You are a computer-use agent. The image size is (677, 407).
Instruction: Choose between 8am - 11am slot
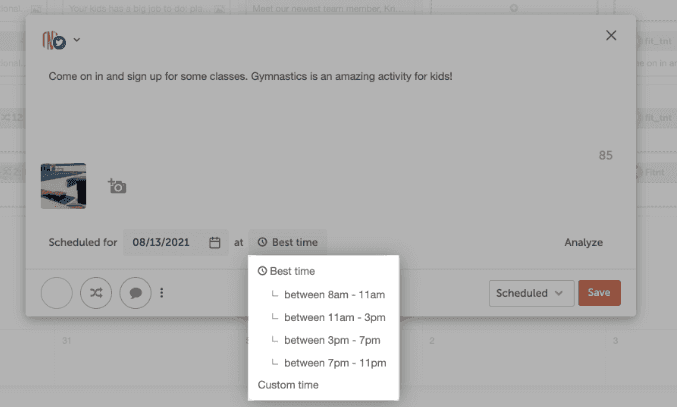coord(334,294)
